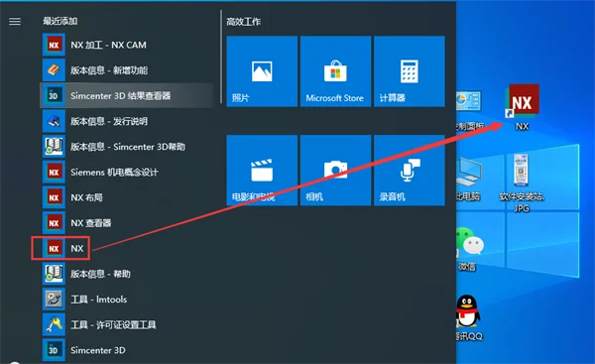The height and width of the screenshot is (364, 595).
Task: Launch Siemens 机电概念设计 icon
Action: click(54, 172)
